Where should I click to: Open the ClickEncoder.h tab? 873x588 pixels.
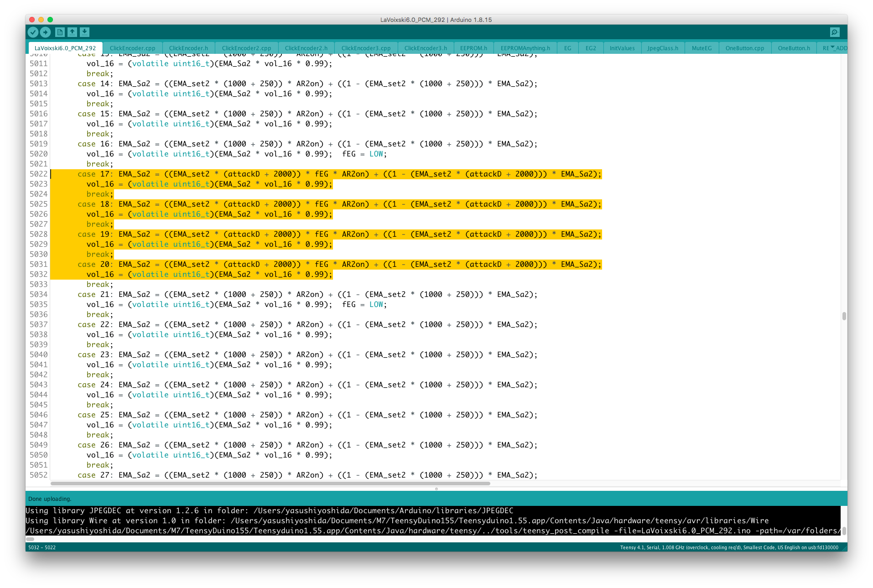(188, 48)
